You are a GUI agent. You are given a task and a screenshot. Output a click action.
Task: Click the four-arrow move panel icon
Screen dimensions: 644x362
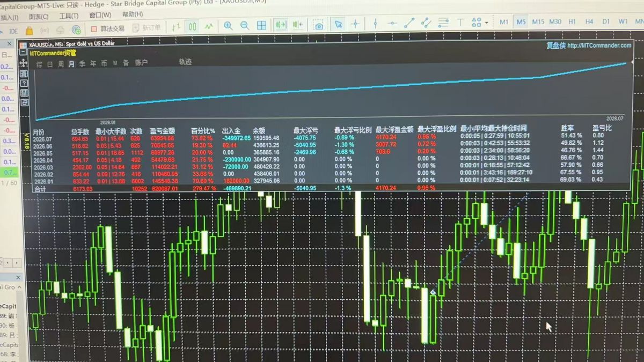pyautogui.click(x=24, y=63)
